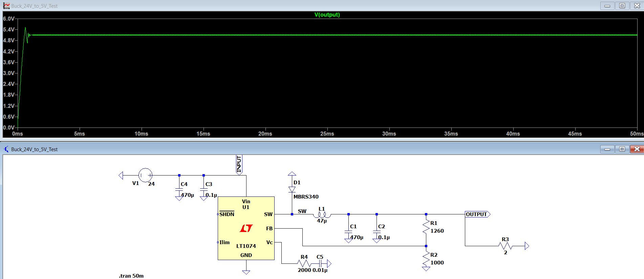The height and width of the screenshot is (279, 644).
Task: Select the D1 MBRS340 diode symbol
Action: (x=292, y=189)
